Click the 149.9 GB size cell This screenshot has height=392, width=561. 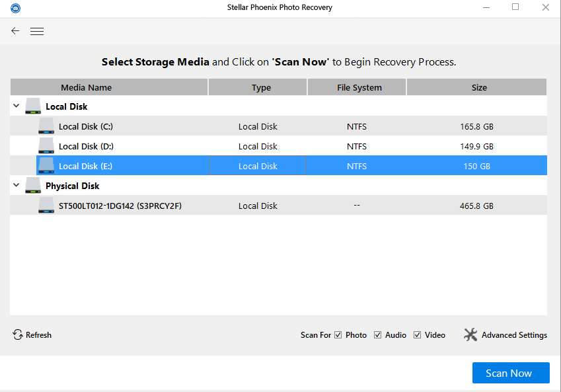(x=476, y=146)
